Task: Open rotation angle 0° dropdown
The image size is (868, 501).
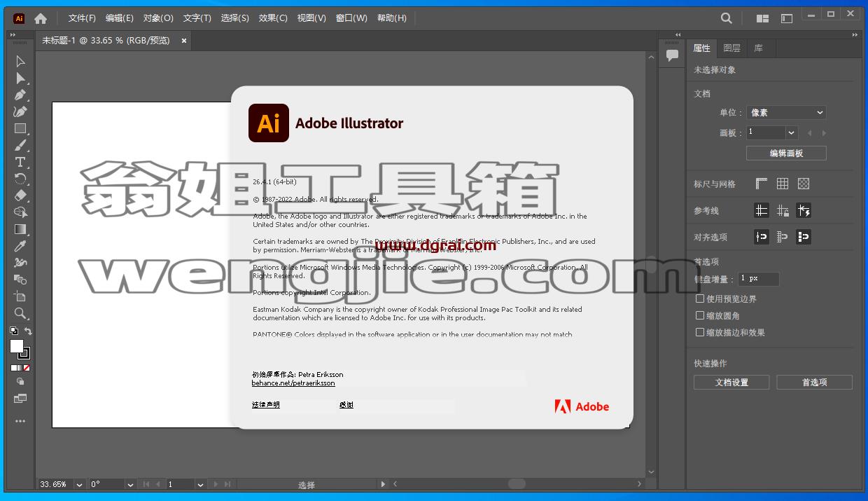Action: tap(130, 484)
